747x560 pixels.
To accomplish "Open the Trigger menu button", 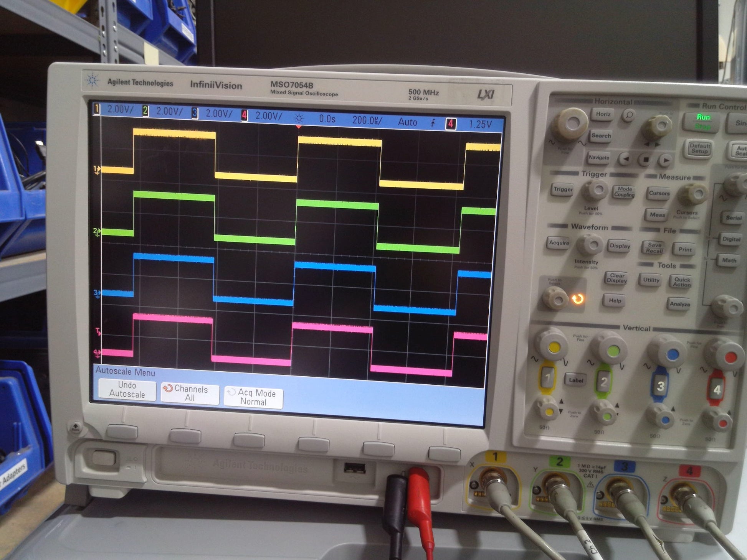I will click(563, 189).
